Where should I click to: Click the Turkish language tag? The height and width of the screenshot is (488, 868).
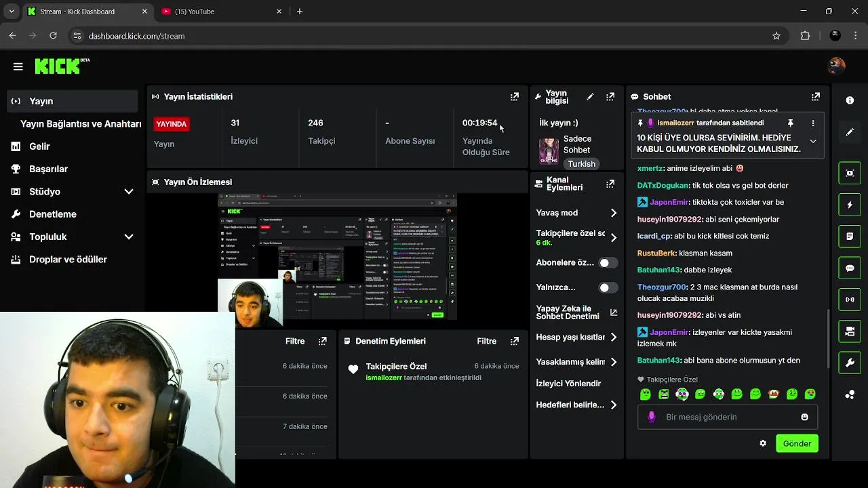[x=581, y=163]
